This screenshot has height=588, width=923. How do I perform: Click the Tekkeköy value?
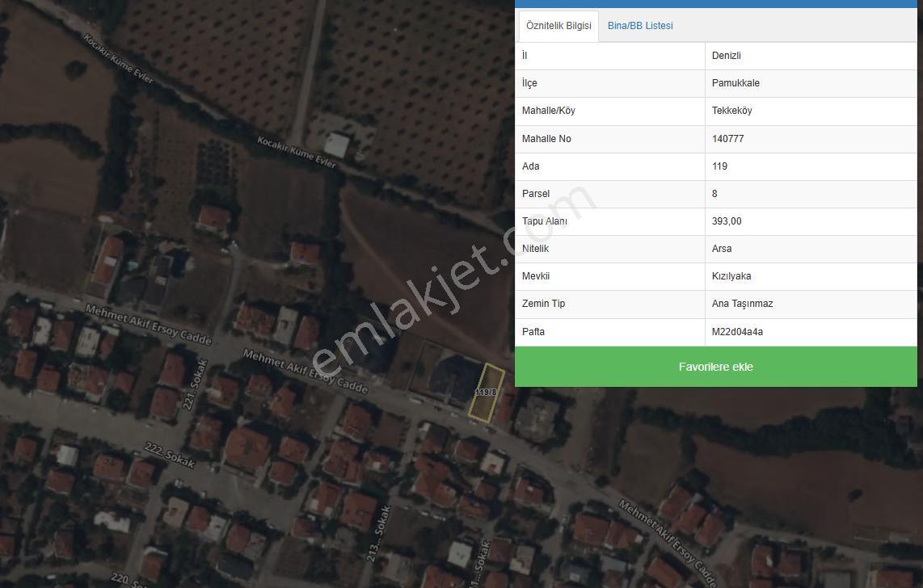point(731,111)
